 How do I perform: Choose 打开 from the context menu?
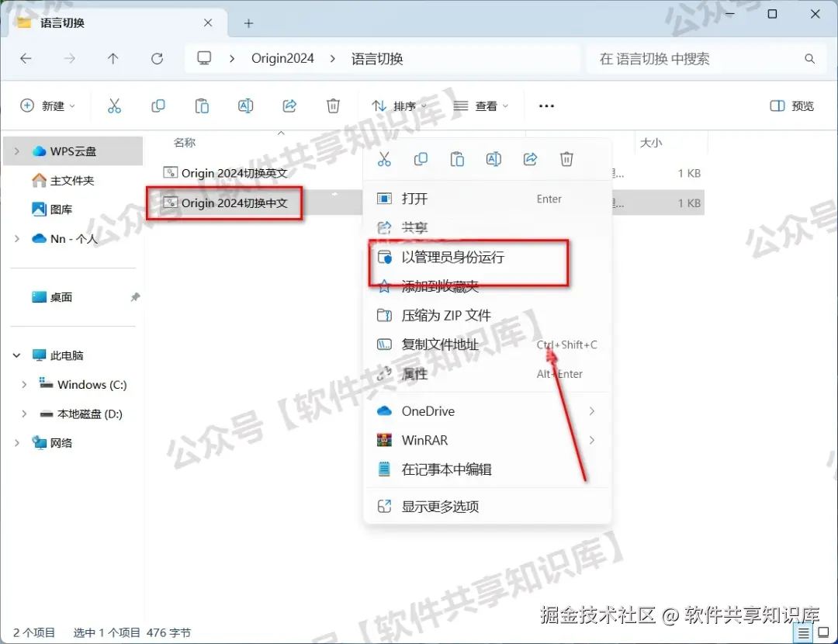click(x=487, y=199)
